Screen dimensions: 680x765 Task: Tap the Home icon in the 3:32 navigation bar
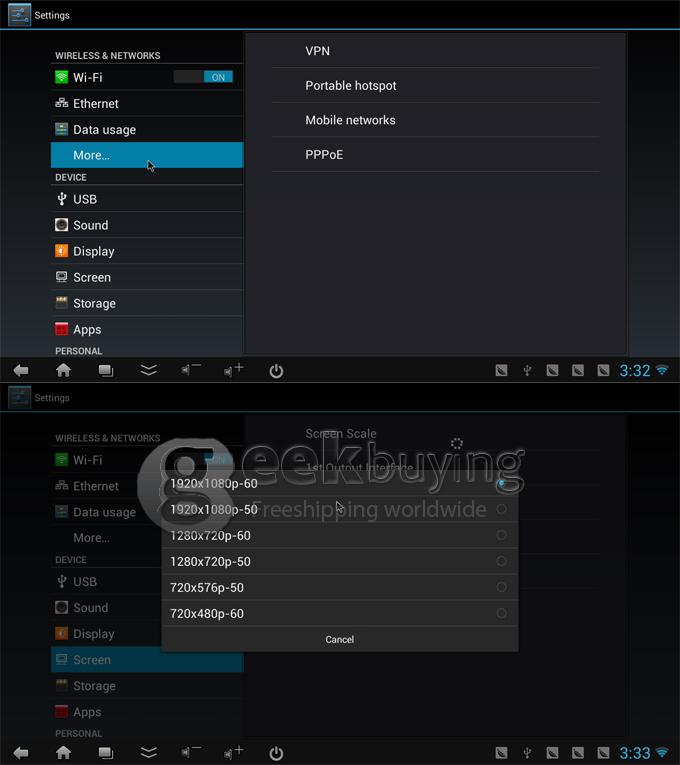63,370
